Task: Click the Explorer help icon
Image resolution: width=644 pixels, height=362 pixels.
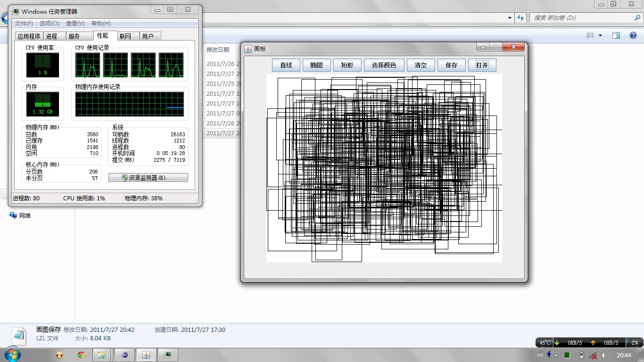Action: pos(633,35)
